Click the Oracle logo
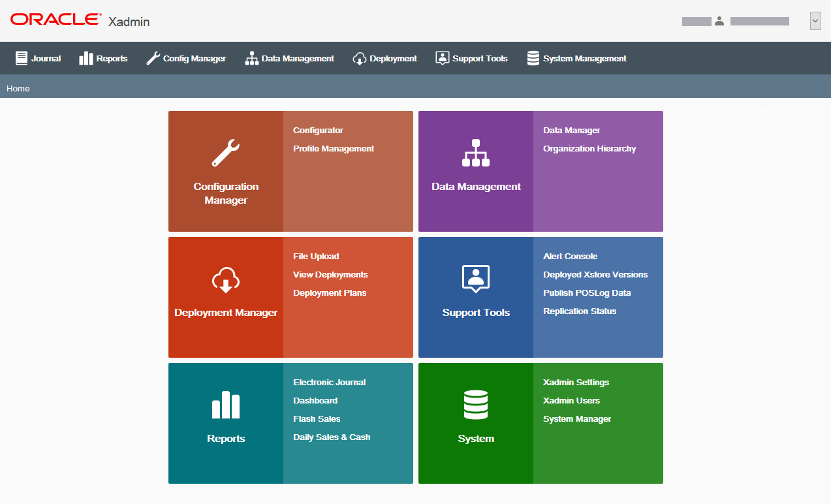This screenshot has width=831, height=504. click(54, 19)
